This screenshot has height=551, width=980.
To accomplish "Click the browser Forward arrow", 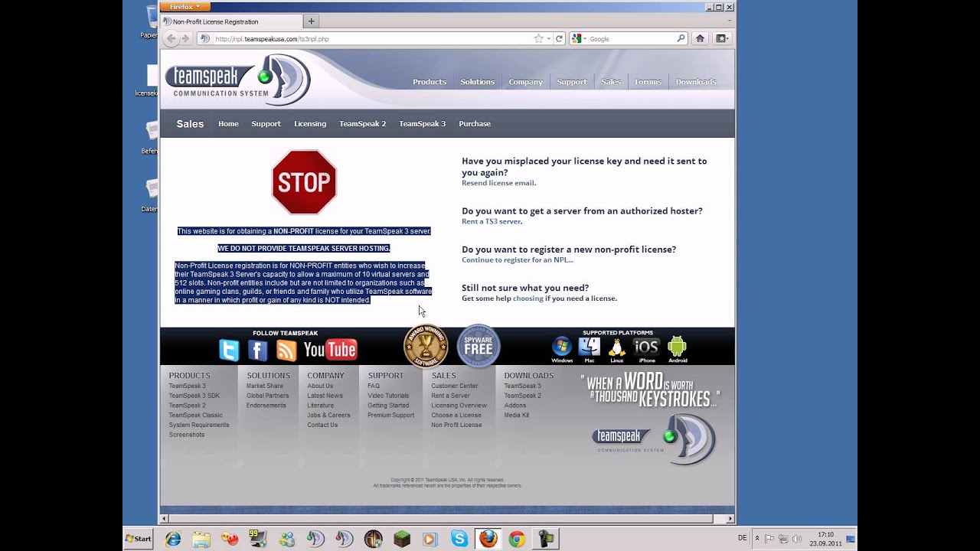I will tap(185, 38).
